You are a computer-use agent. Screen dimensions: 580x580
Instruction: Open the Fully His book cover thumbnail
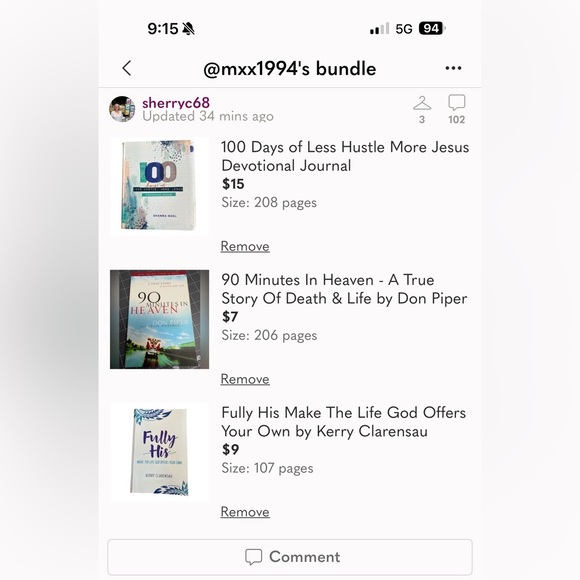coord(159,452)
